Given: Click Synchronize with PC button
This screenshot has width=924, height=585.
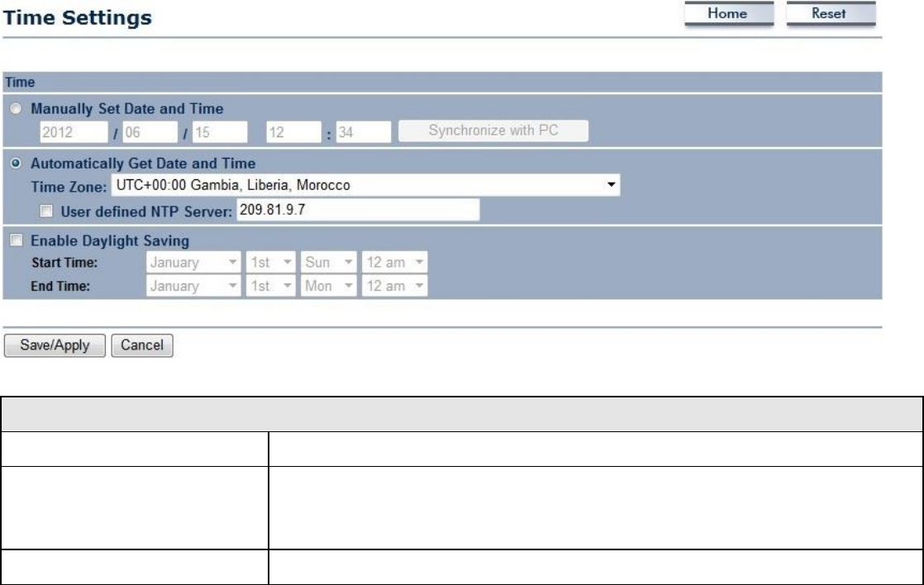Looking at the screenshot, I should (x=493, y=131).
